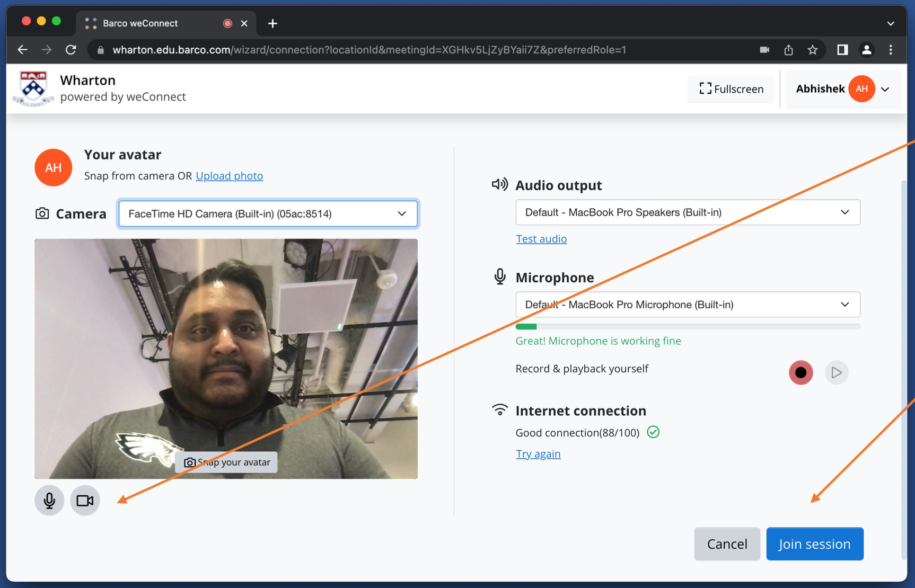Viewport: 915px width, 588px height.
Task: Click the 'Good connection(88/100)' text
Action: (x=577, y=433)
